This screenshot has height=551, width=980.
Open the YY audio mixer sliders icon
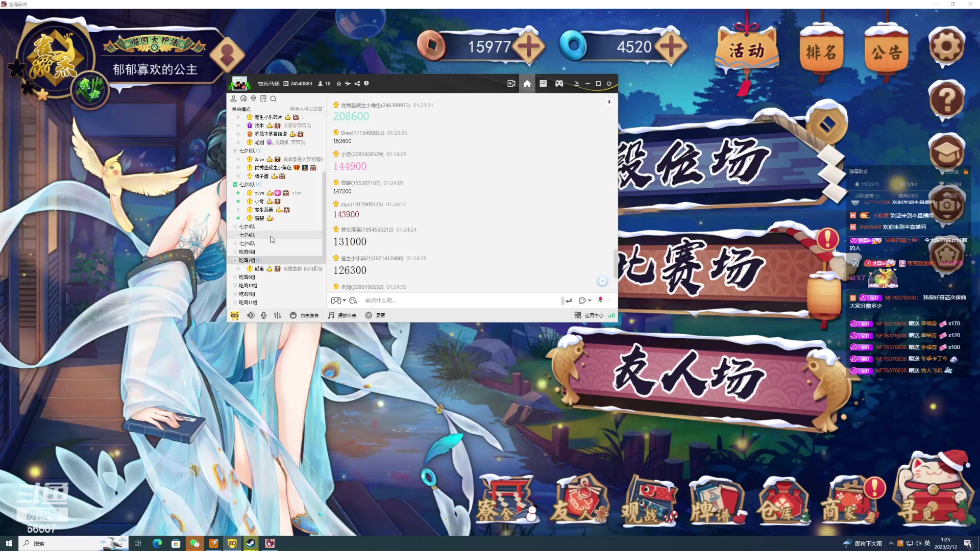[278, 316]
